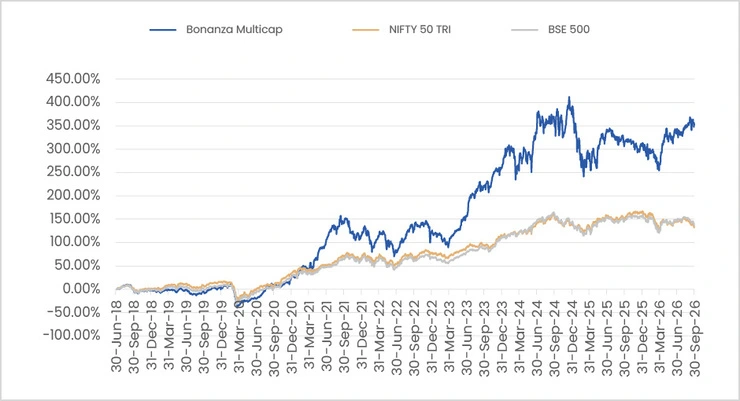Image resolution: width=740 pixels, height=401 pixels.
Task: Click the 30-Sep-22 date label
Action: (414, 336)
